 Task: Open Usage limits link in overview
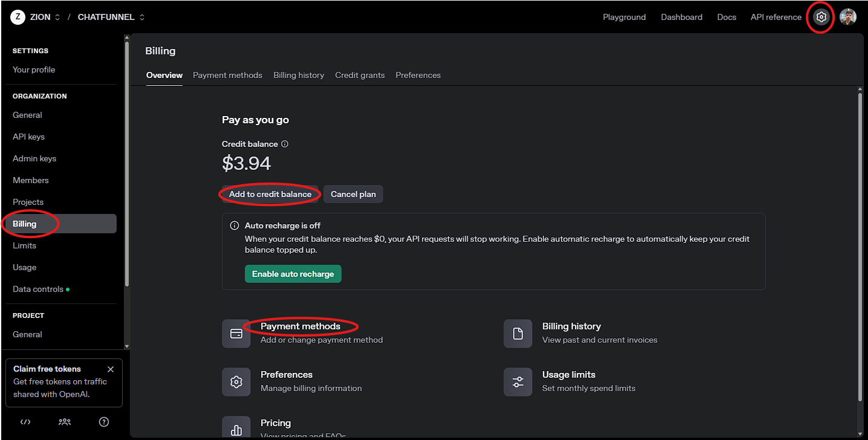pos(569,375)
